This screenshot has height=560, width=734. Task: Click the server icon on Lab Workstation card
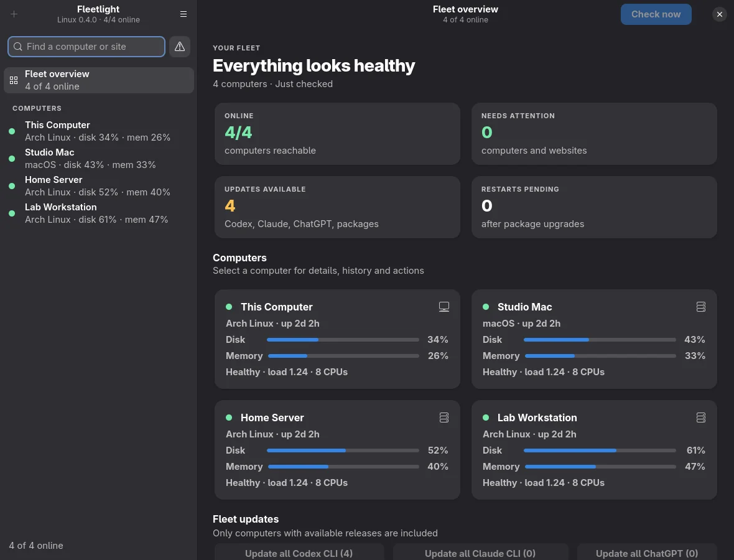tap(701, 418)
